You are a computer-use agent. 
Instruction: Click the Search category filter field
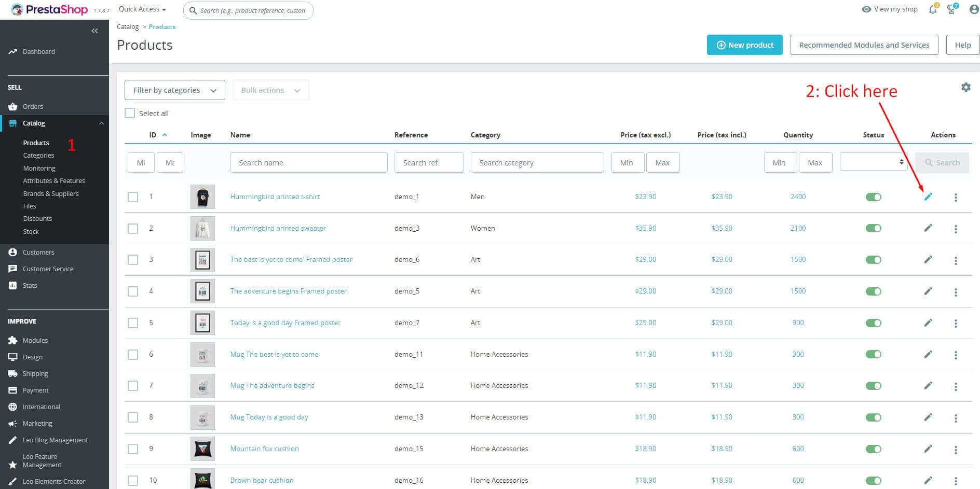pyautogui.click(x=537, y=162)
